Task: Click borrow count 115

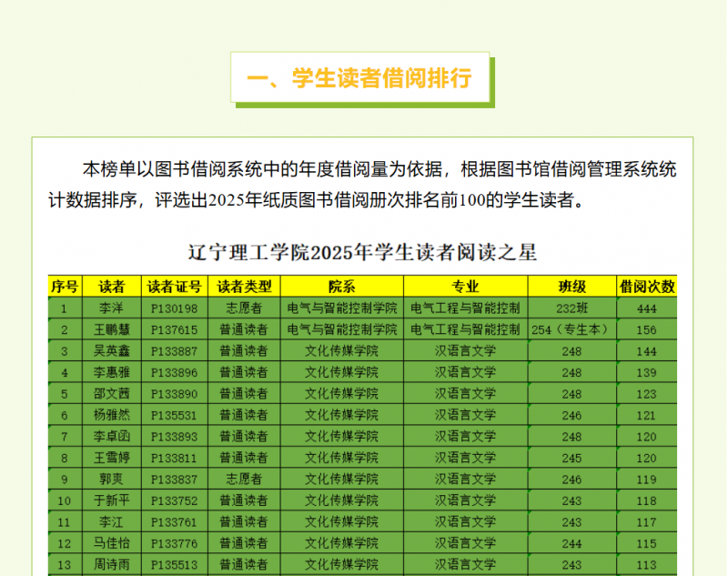Action: coord(647,543)
